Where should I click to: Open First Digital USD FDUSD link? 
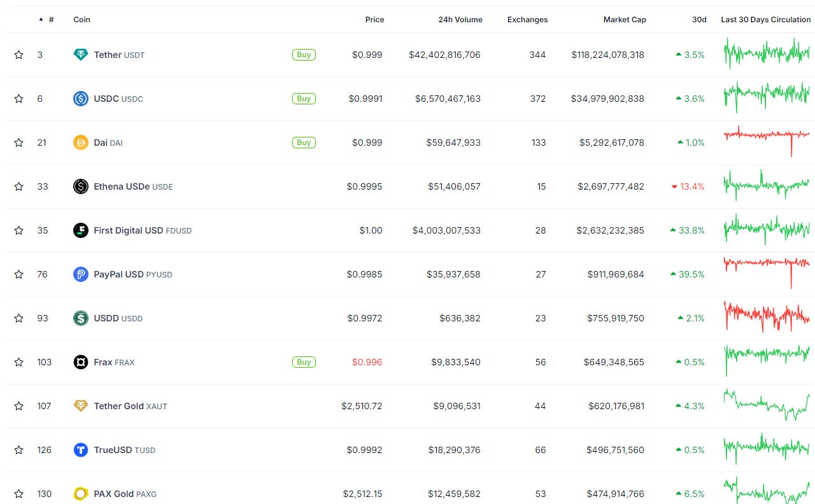pyautogui.click(x=143, y=230)
